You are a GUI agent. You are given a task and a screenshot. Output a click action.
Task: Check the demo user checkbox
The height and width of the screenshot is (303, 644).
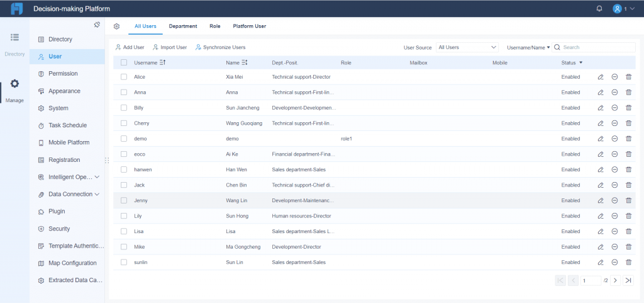[124, 139]
